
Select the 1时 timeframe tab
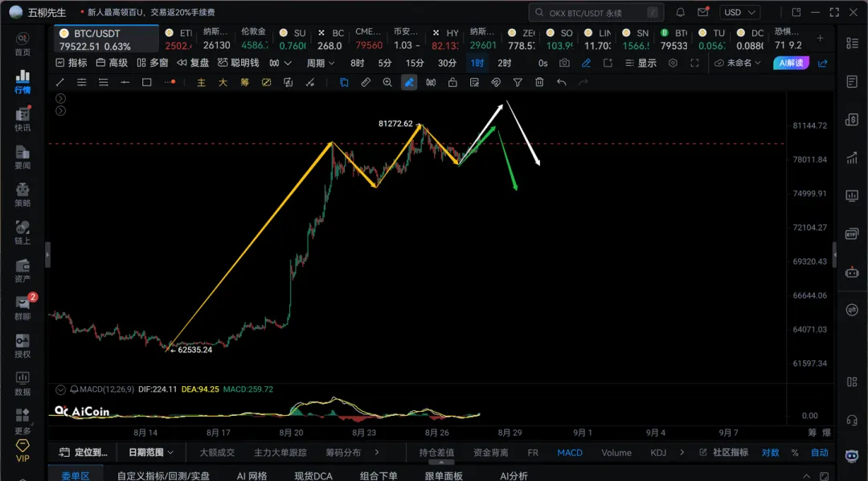[x=477, y=64]
